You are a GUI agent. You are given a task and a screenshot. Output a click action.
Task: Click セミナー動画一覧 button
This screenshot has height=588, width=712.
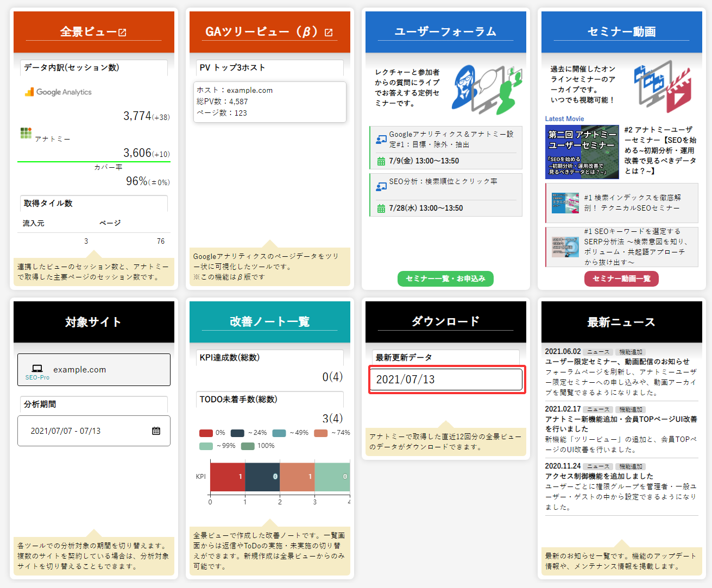click(x=621, y=279)
